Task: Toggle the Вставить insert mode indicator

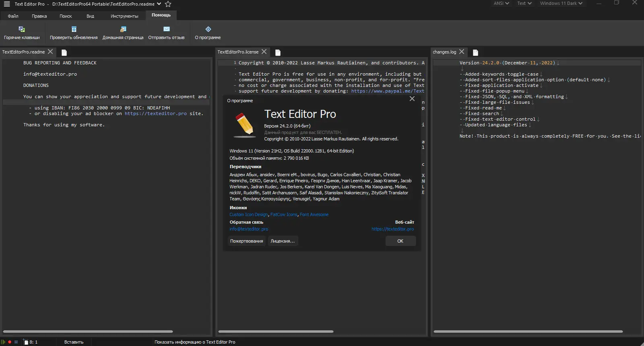Action: 74,342
